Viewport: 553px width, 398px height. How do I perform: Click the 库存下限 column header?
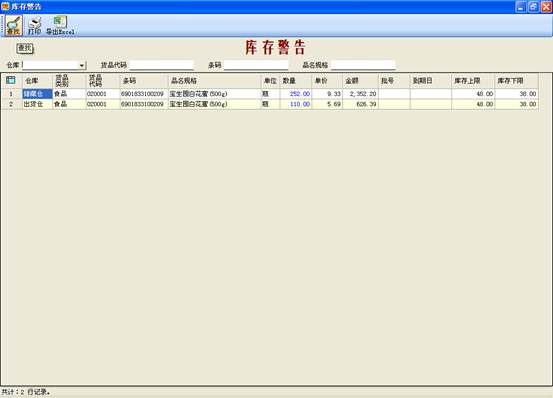coord(516,81)
